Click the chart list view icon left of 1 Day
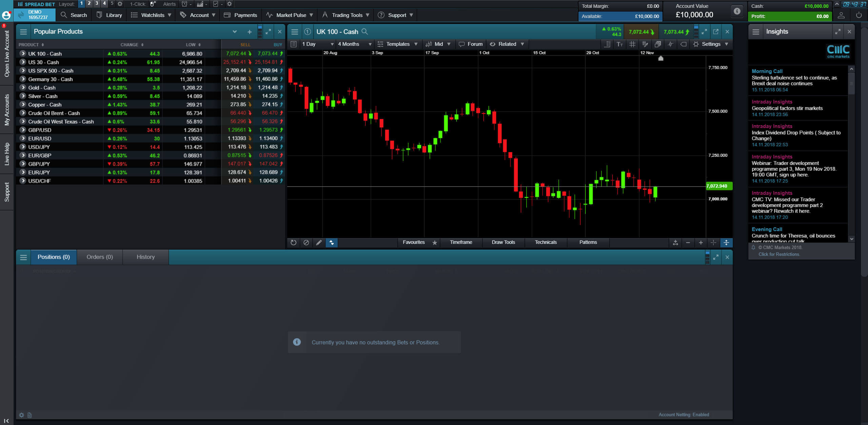This screenshot has height=425, width=868. [x=294, y=44]
